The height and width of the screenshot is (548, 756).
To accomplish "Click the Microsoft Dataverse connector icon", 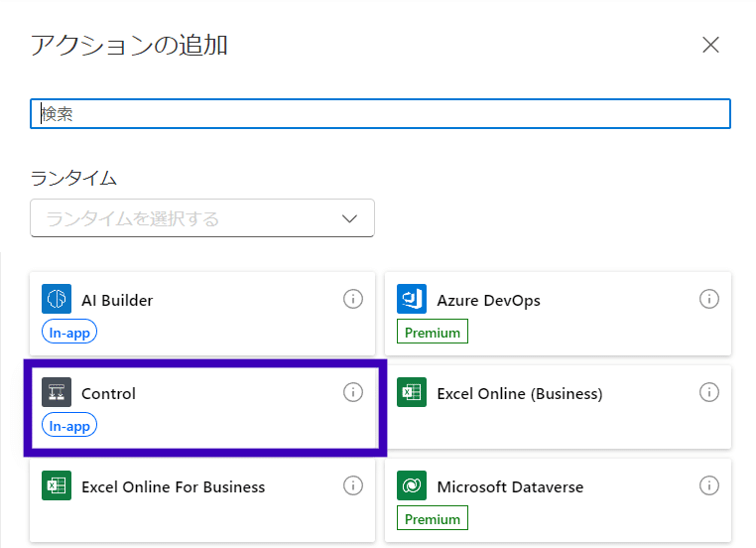I will coord(412,485).
